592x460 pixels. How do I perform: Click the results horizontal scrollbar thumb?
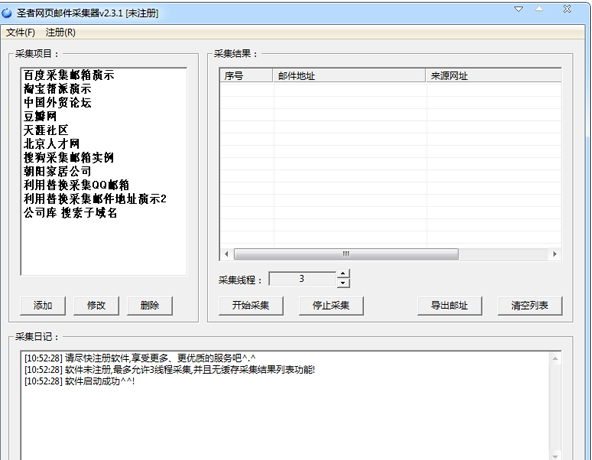346,254
